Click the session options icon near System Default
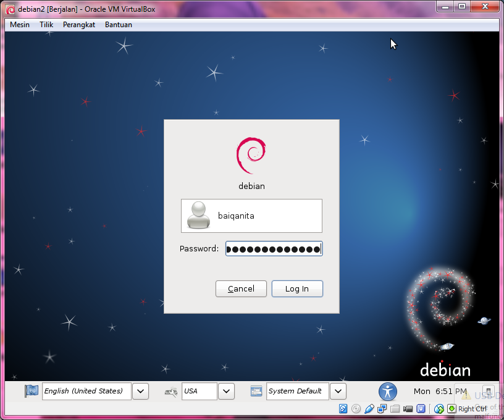 (x=256, y=391)
